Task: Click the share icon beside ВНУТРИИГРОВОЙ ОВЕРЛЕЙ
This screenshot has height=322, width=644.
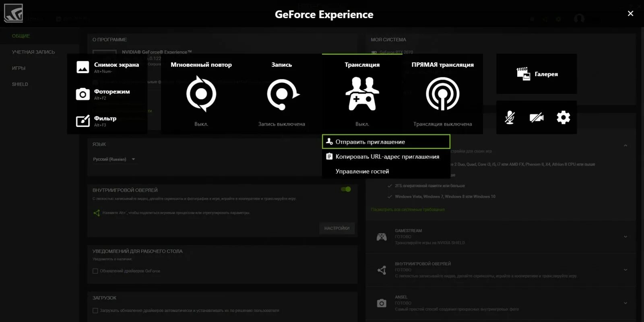Action: (x=382, y=270)
